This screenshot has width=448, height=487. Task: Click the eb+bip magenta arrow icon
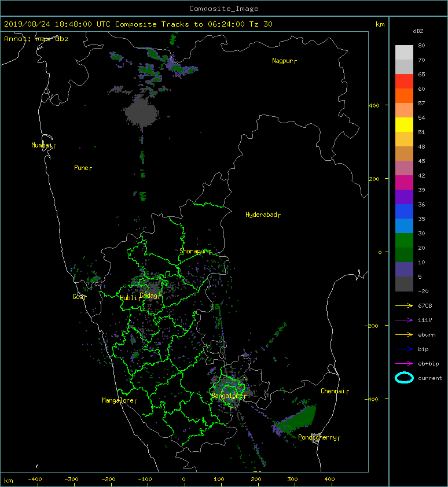[x=404, y=364]
